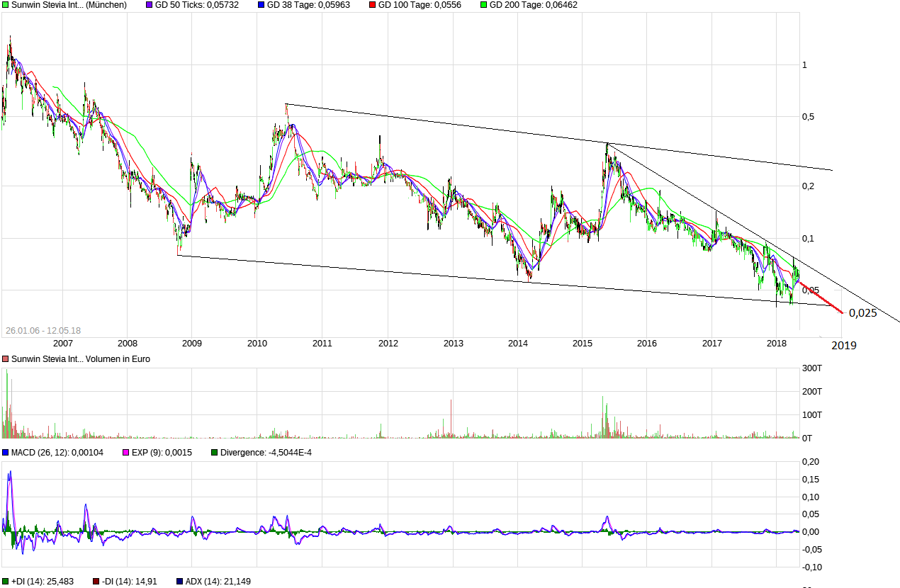This screenshot has height=588, width=900.
Task: Select the 2009 year label on time axis
Action: click(192, 344)
